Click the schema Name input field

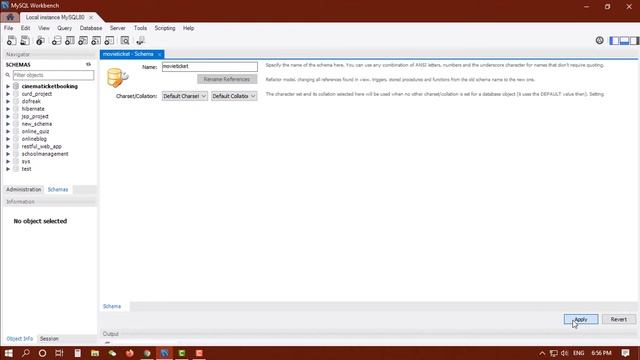[210, 67]
